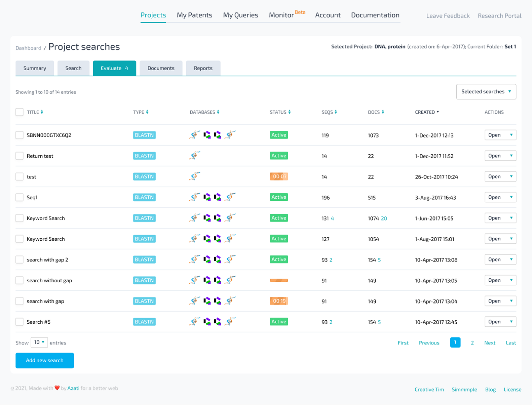Click the sort arrows beside STATUS header
Screen dimensions: 532x405
pyautogui.click(x=289, y=112)
